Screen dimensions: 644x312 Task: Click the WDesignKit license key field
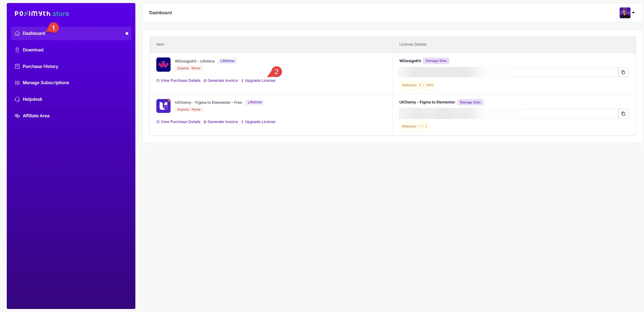click(x=508, y=72)
